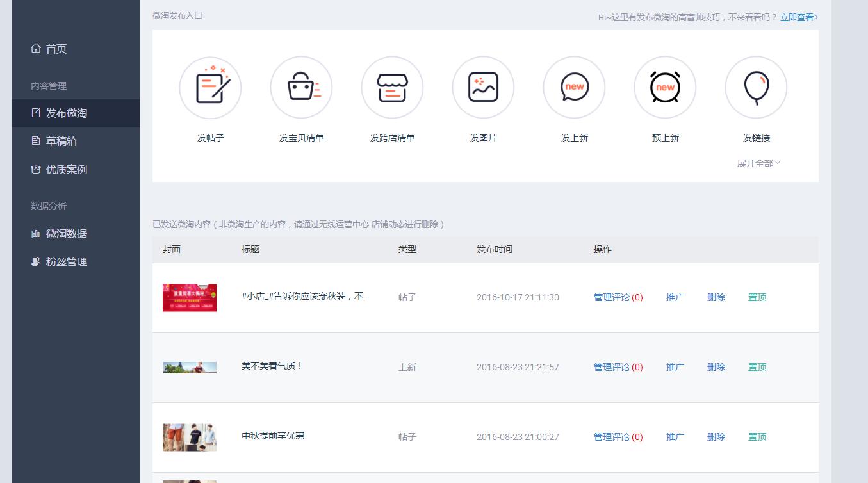868x483 pixels.
Task: Click 推广 to promote 美不美看气质 post
Action: click(x=675, y=367)
